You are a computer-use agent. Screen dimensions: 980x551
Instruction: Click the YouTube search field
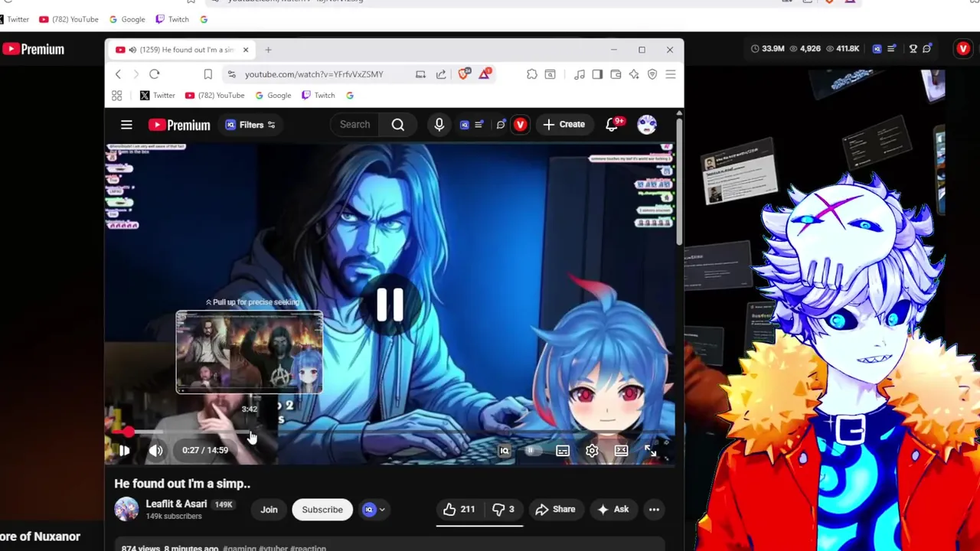click(x=355, y=125)
